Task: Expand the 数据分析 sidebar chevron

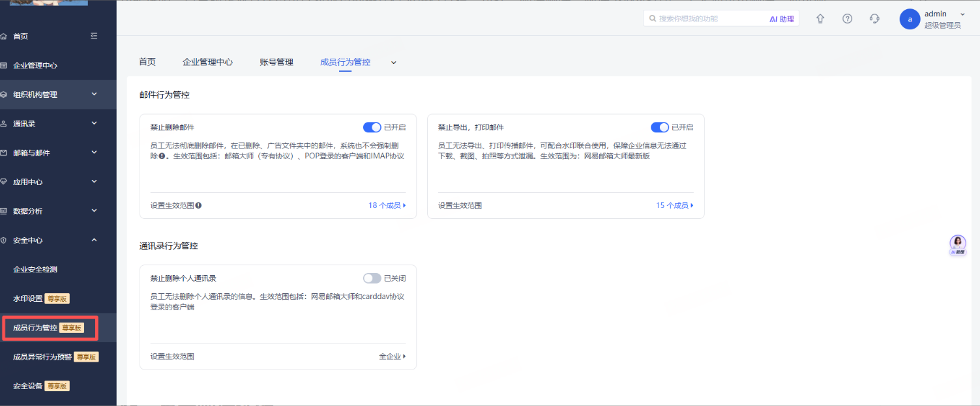Action: (x=94, y=210)
